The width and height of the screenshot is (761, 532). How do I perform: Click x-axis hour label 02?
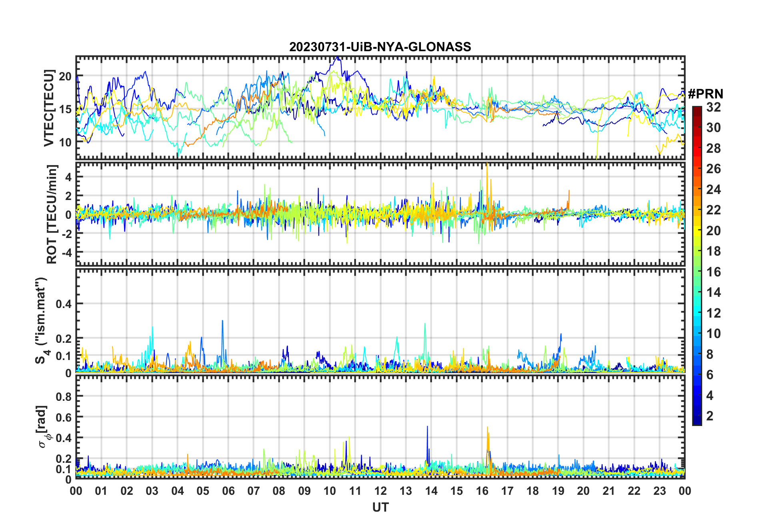pos(127,491)
